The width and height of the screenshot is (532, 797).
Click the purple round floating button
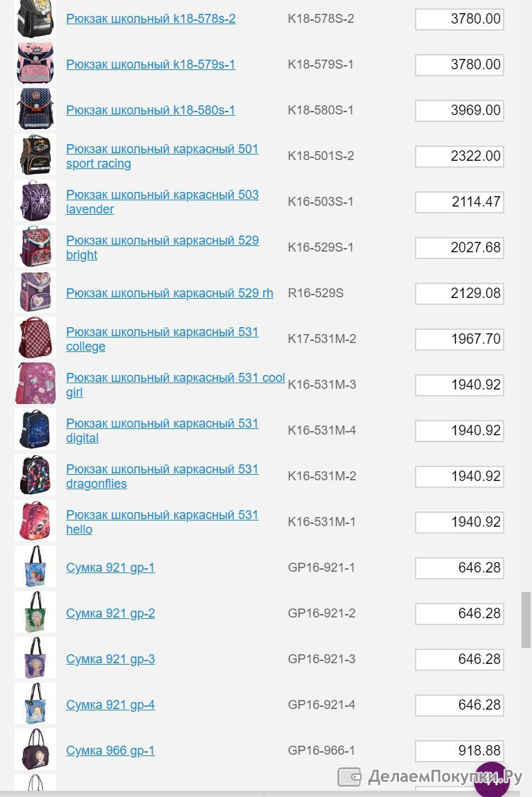coord(491,780)
